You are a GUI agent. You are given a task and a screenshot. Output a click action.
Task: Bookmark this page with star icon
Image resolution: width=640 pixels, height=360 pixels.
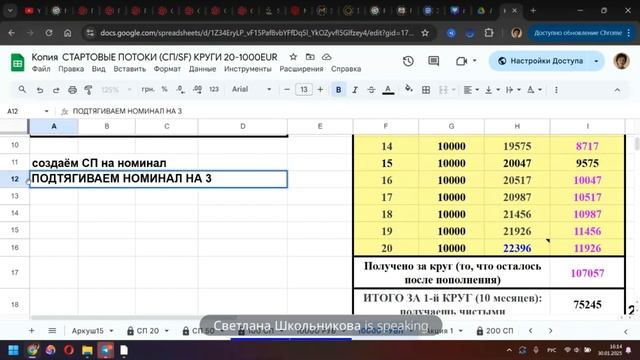tap(425, 33)
